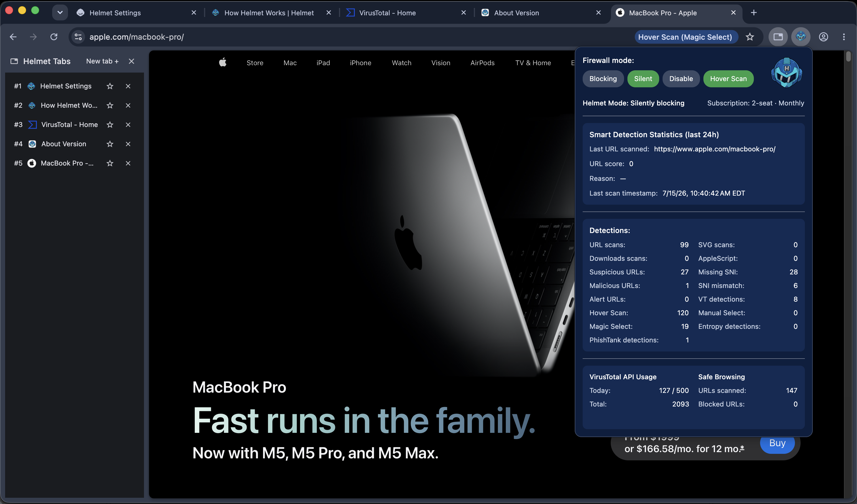Click the page vertical scrollbar thumb
The height and width of the screenshot is (504, 857).
(848, 56)
